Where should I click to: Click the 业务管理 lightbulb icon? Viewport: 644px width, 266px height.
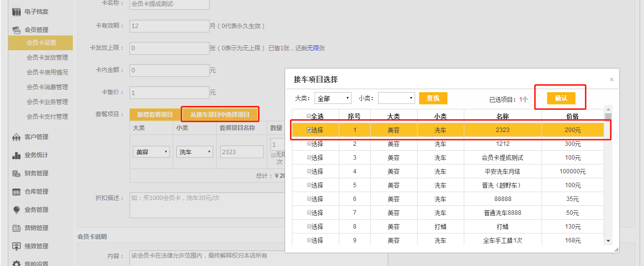tap(16, 210)
